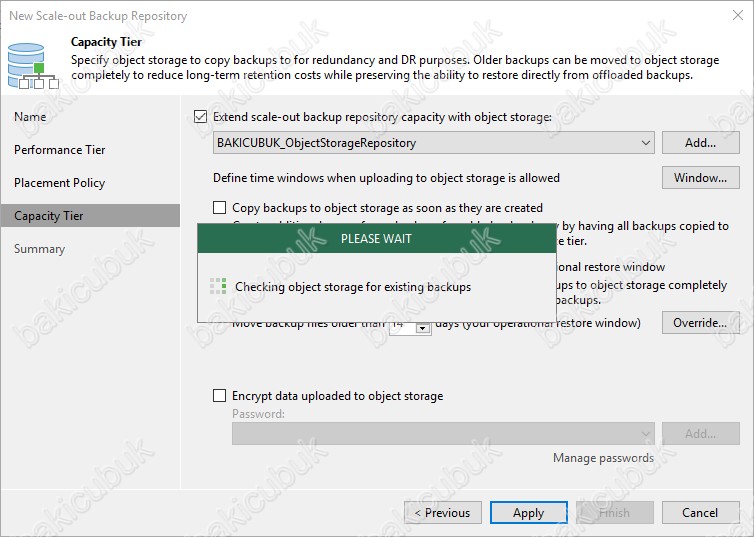
Task: Enable encrypt data uploaded to object storage
Action: click(x=220, y=396)
